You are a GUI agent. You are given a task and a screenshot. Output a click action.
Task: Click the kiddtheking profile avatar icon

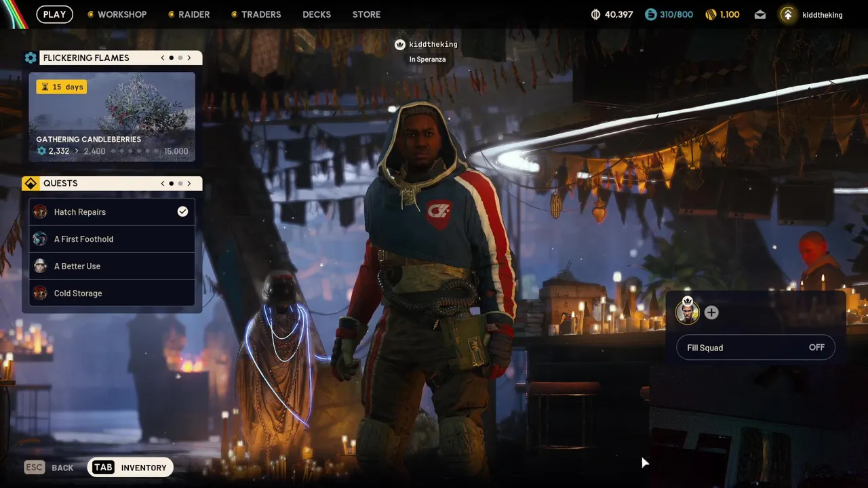[x=787, y=14]
